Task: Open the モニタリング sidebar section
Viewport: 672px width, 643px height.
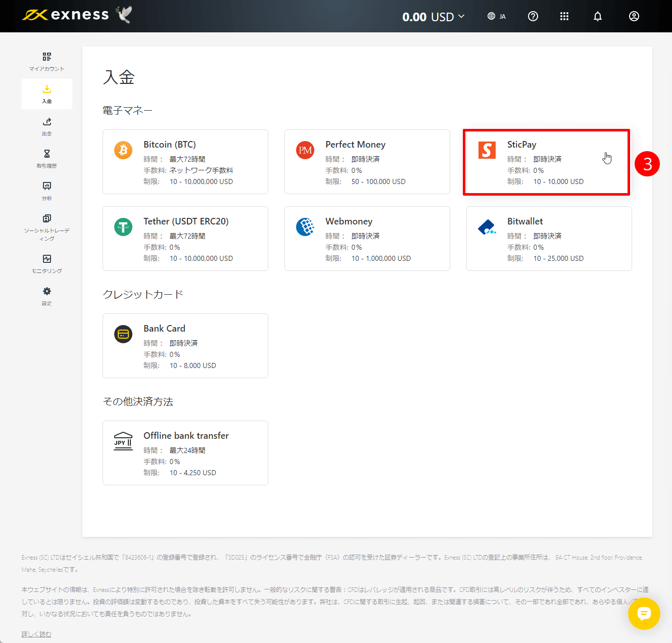Action: (x=46, y=263)
